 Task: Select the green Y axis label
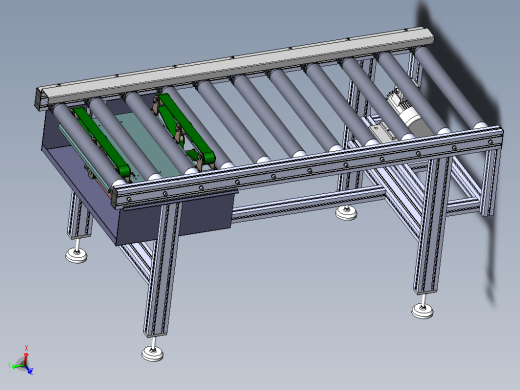[9, 365]
